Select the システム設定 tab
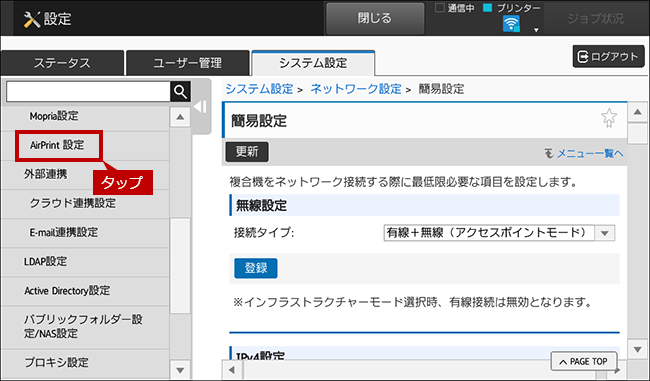The height and width of the screenshot is (381, 650). coord(313,63)
